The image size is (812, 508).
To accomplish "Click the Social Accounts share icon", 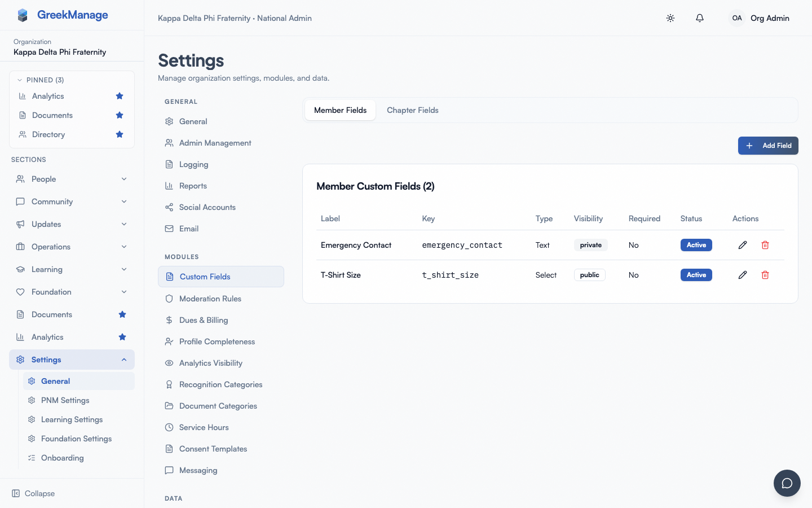I will (169, 207).
